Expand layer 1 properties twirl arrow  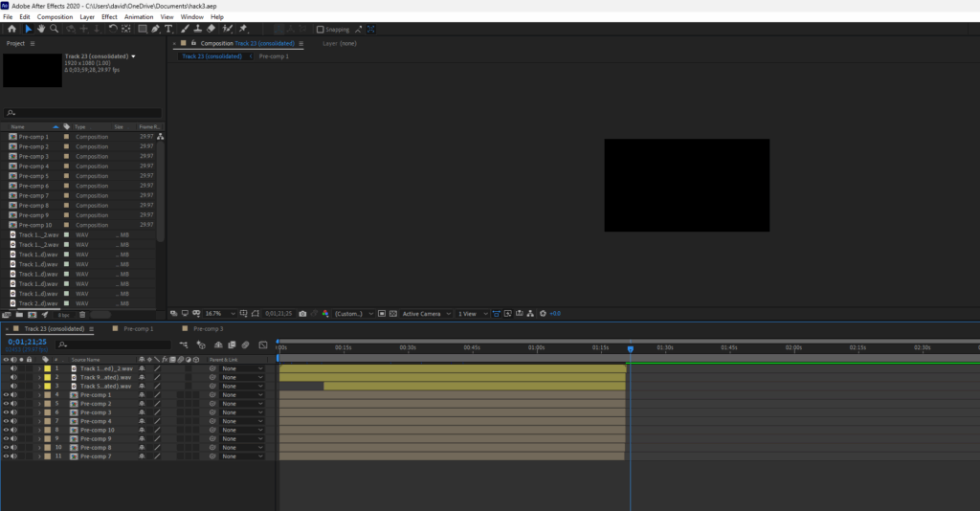point(39,368)
